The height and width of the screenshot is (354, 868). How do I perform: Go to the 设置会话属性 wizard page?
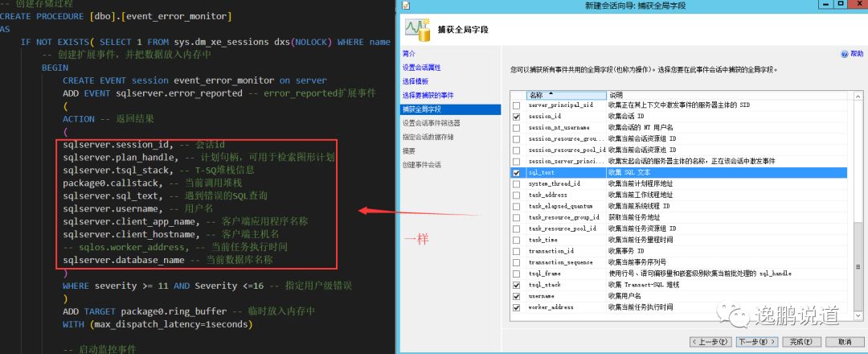[421, 68]
